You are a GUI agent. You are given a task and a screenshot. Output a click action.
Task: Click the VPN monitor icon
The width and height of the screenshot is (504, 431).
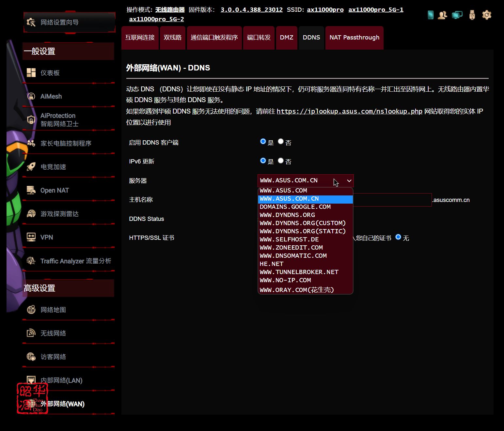pos(31,237)
